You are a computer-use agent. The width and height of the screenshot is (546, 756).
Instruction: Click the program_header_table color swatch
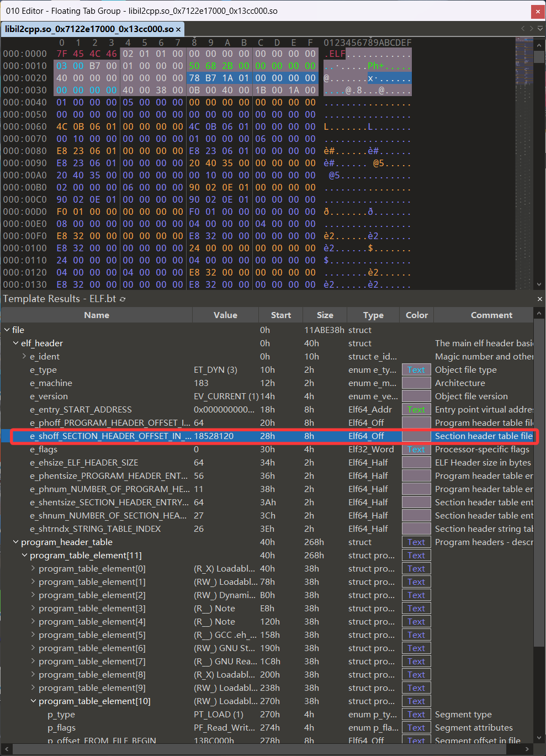(416, 542)
